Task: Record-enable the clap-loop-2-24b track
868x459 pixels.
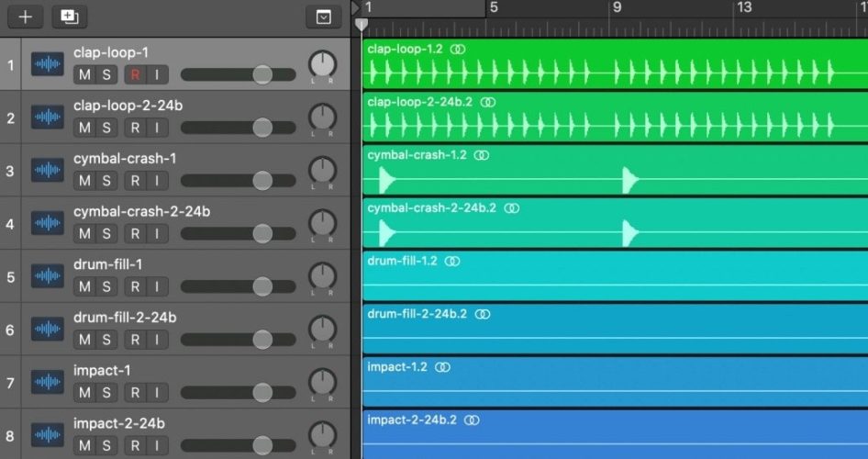Action: (135, 128)
